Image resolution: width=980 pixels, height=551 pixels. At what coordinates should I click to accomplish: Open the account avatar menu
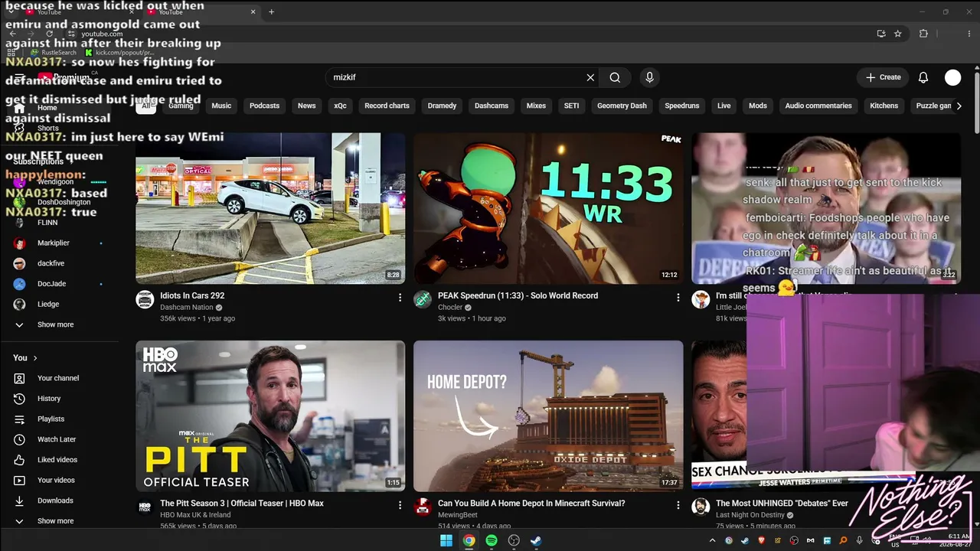click(952, 77)
